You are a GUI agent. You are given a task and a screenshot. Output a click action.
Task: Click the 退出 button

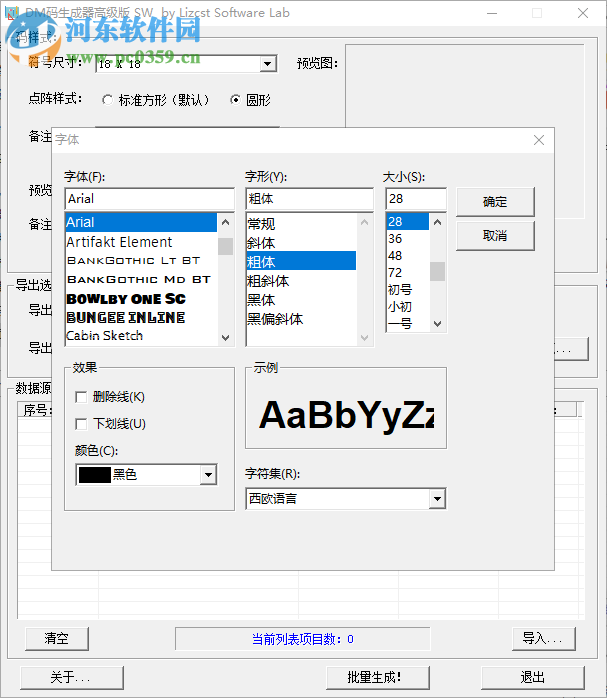point(532,678)
